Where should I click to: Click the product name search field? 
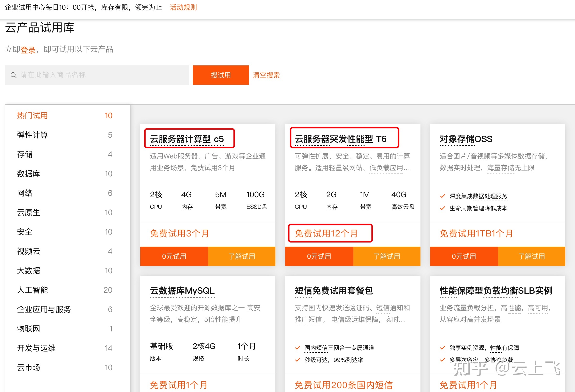[x=97, y=75]
